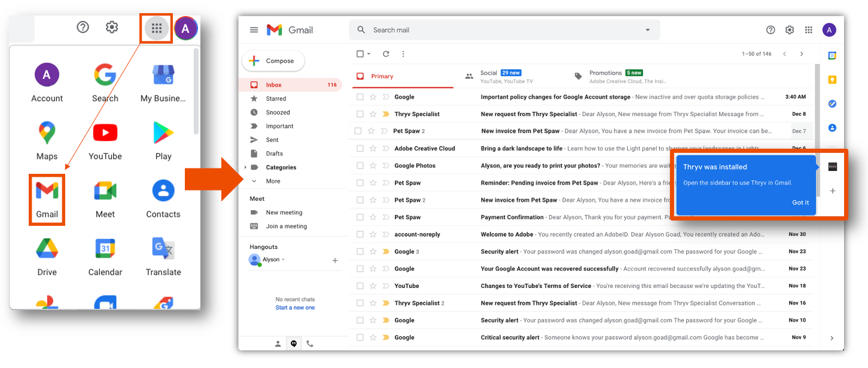Open Translate app from apps launcher

pyautogui.click(x=163, y=256)
